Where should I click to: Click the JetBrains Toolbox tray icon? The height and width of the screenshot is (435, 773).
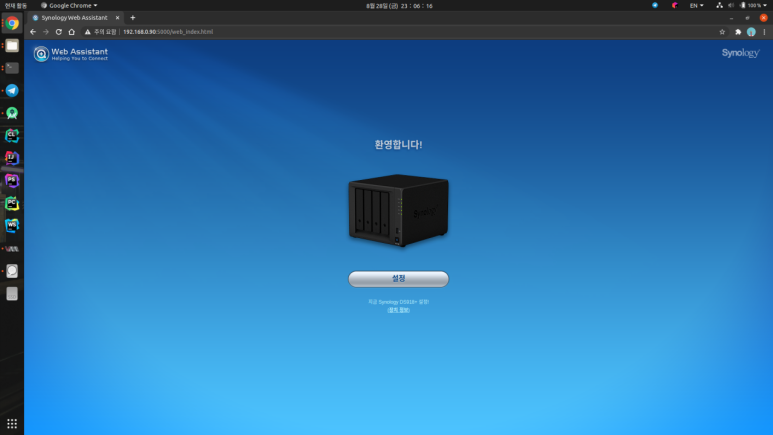pos(674,5)
